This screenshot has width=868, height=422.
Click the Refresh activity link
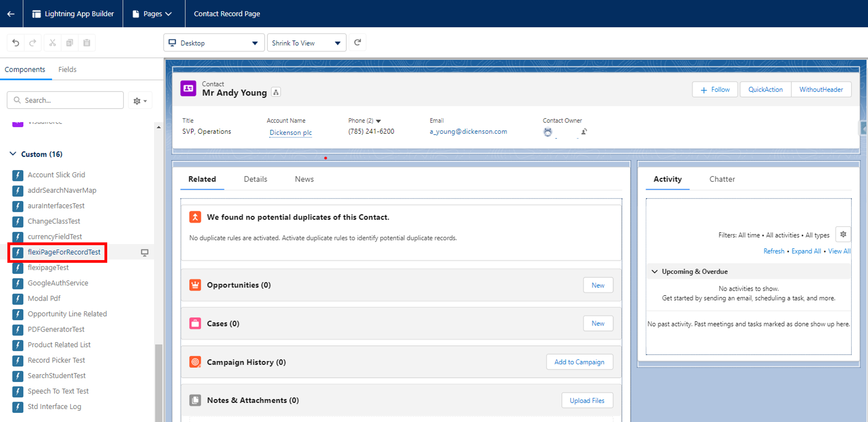pos(774,251)
